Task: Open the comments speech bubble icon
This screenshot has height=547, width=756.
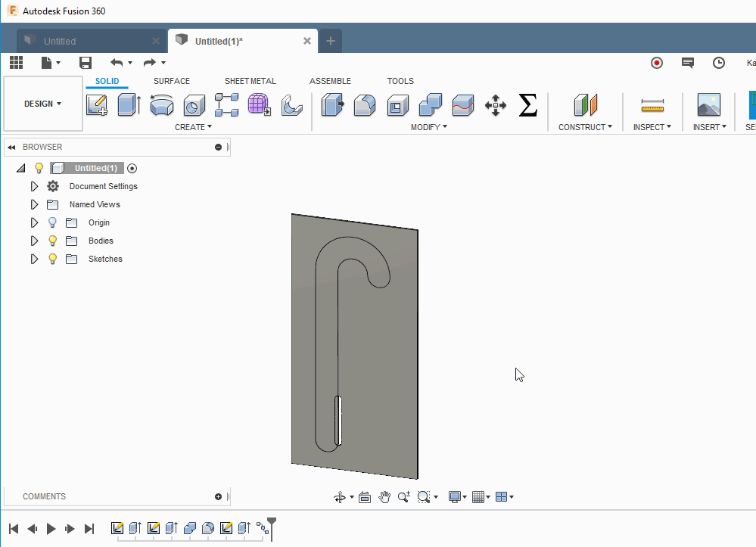Action: 688,63
